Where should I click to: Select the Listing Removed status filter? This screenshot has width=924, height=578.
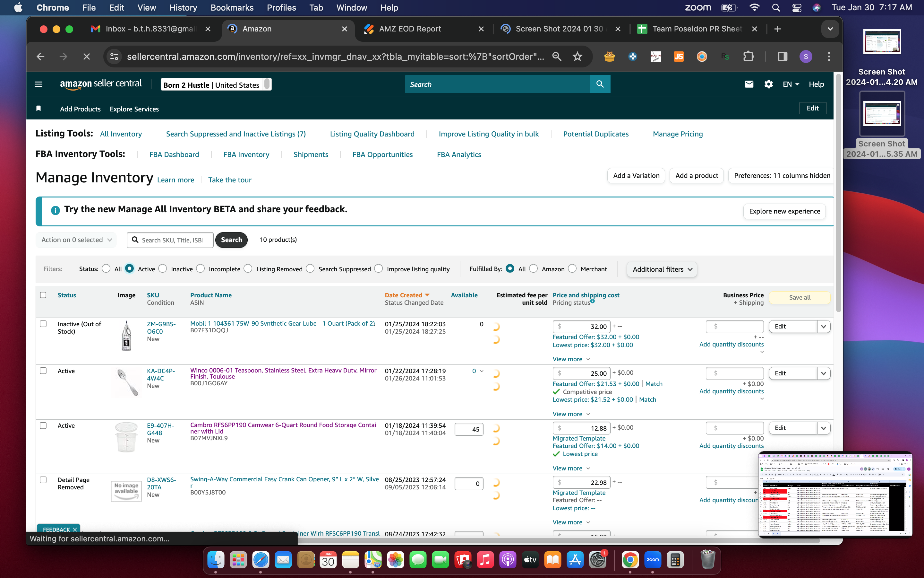tap(248, 269)
